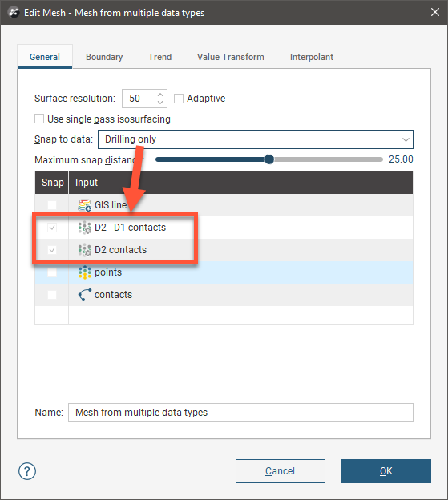448x500 pixels.
Task: Tick the snap checkbox for GIS line
Action: [x=52, y=205]
